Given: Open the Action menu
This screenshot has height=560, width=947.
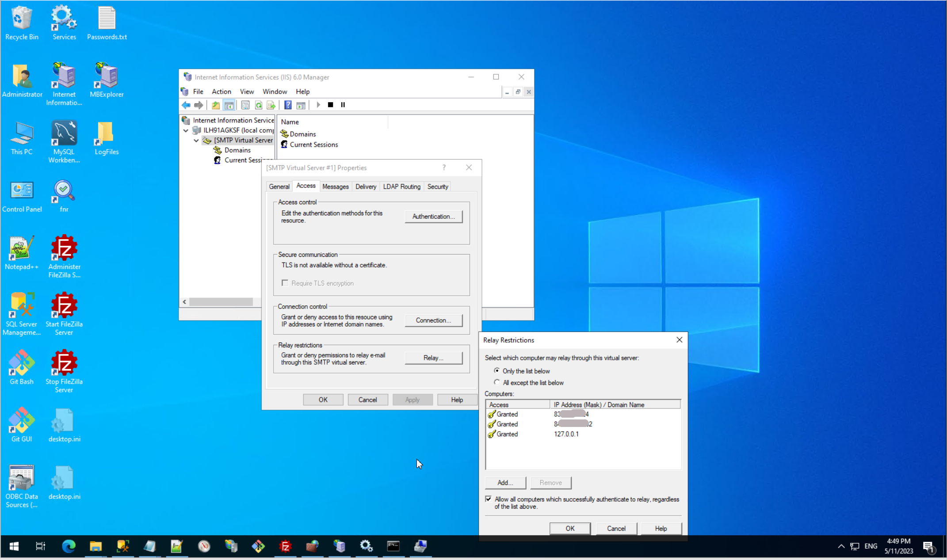Looking at the screenshot, I should 221,91.
